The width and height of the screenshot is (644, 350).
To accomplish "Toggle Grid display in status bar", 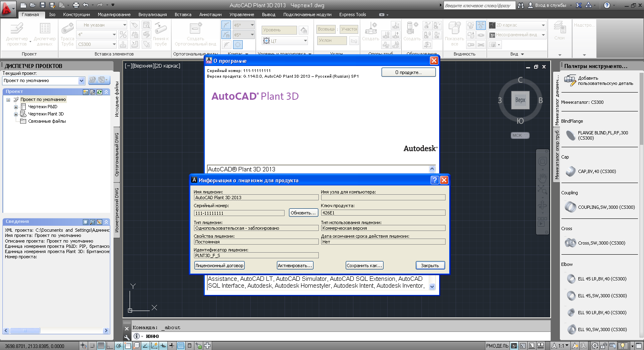I will [x=101, y=346].
